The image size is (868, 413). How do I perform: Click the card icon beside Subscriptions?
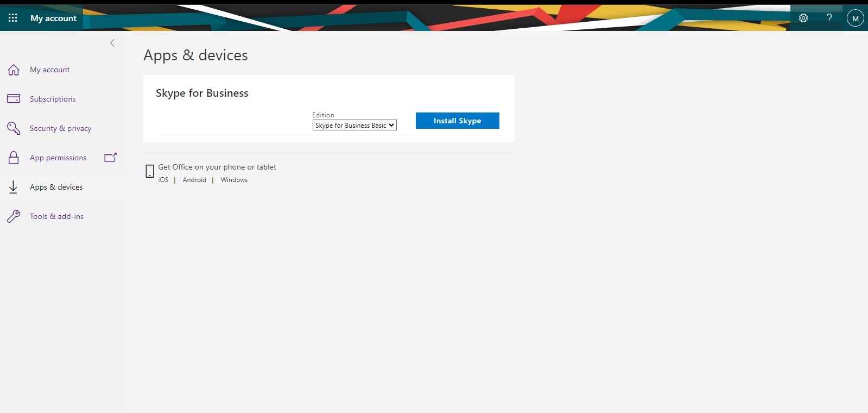[x=14, y=99]
